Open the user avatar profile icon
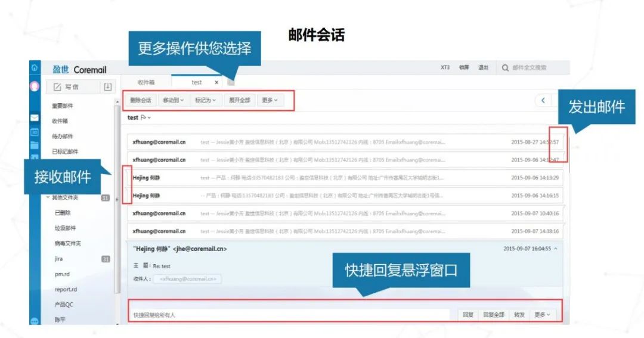The image size is (644, 338). [x=35, y=86]
